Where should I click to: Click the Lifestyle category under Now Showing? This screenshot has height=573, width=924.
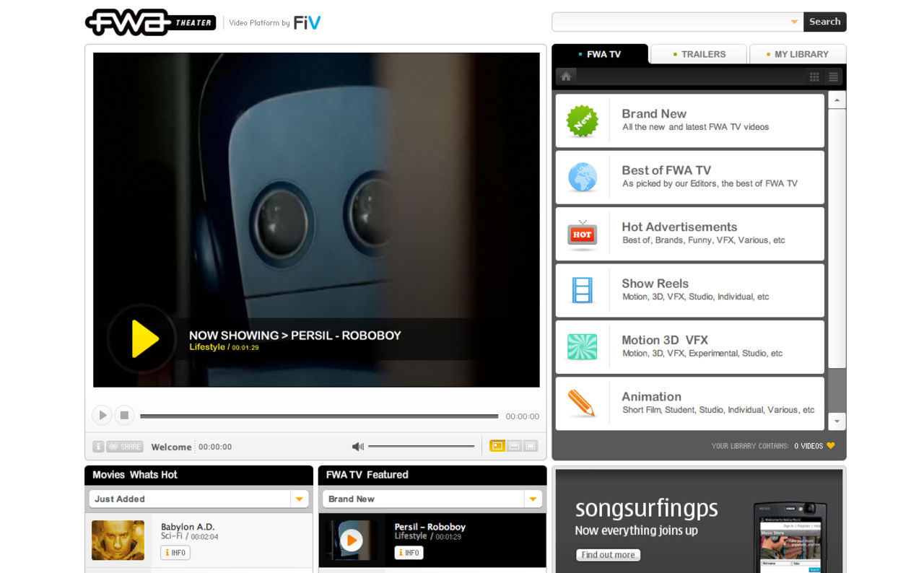207,347
